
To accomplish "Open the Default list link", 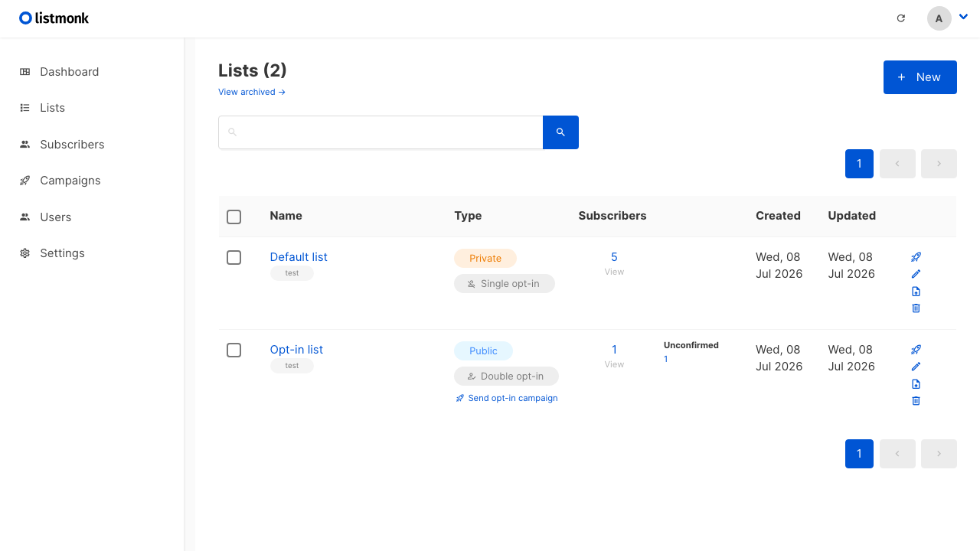I will click(x=299, y=257).
